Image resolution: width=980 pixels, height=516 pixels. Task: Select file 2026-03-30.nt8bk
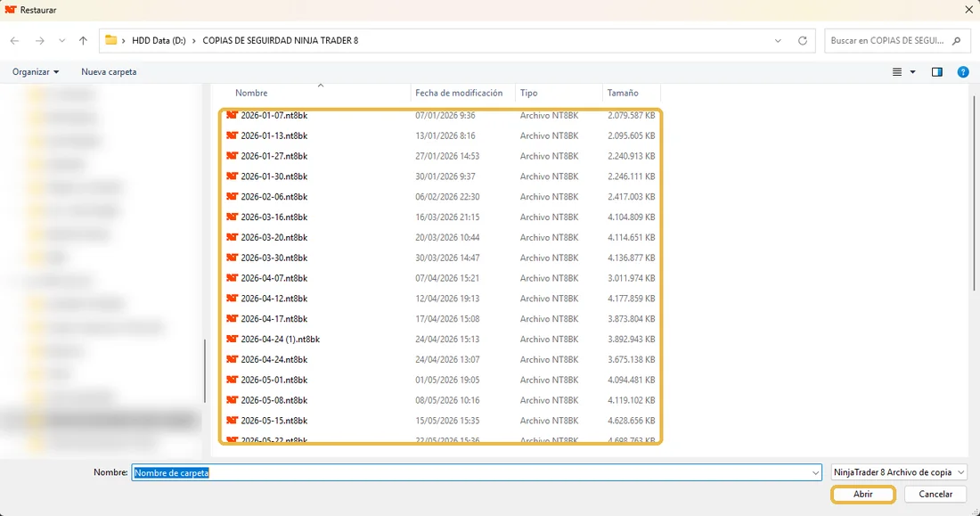[x=274, y=258]
